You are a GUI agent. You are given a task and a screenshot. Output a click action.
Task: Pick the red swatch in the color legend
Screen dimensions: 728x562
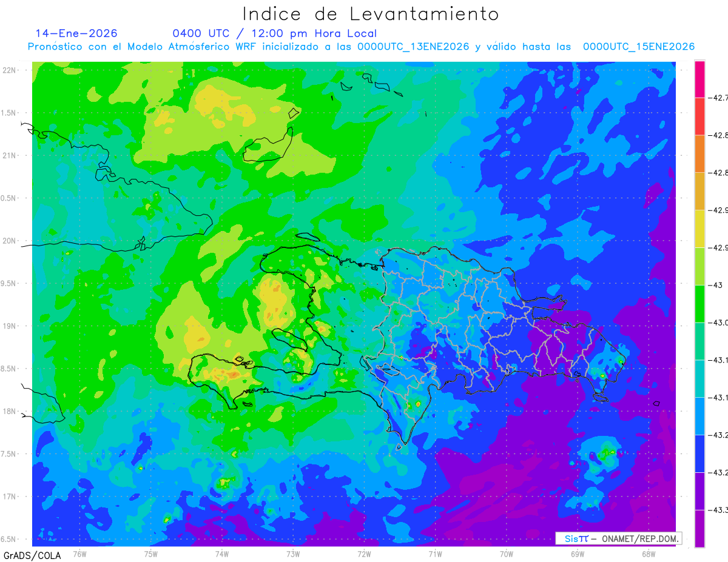[x=699, y=116]
